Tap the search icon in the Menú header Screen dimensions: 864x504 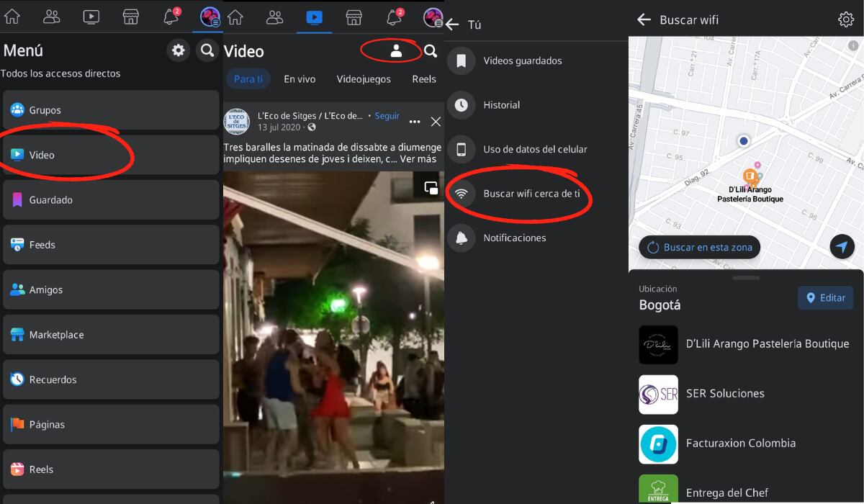coord(207,50)
